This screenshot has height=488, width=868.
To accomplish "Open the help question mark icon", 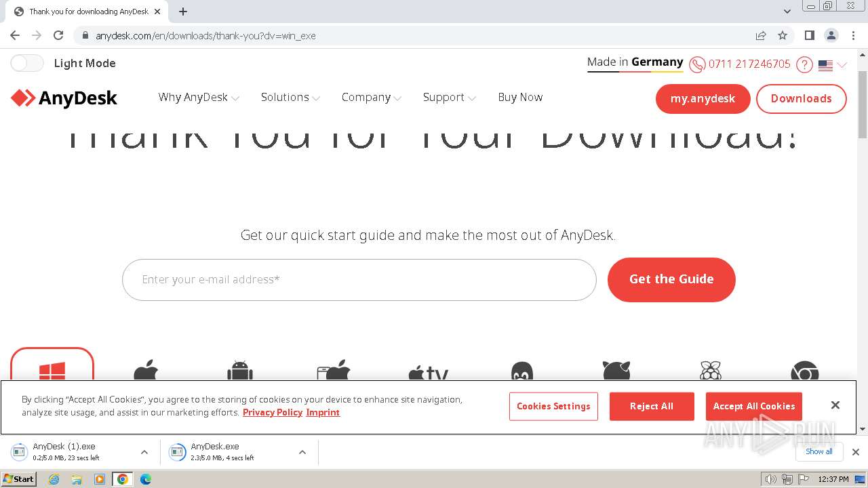I will 804,64.
